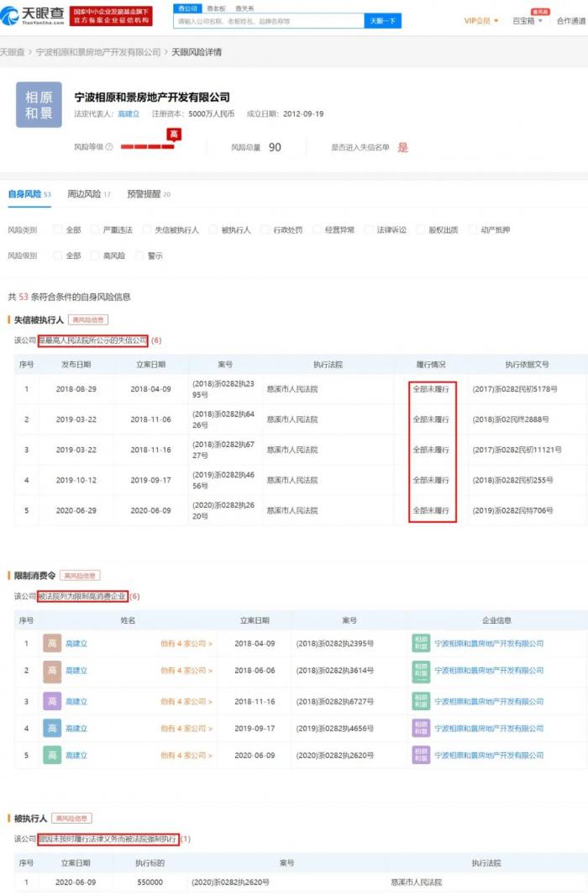Click the blue 高 avatar in row 4 of 限制消费令
This screenshot has height=896, width=588.
click(52, 729)
